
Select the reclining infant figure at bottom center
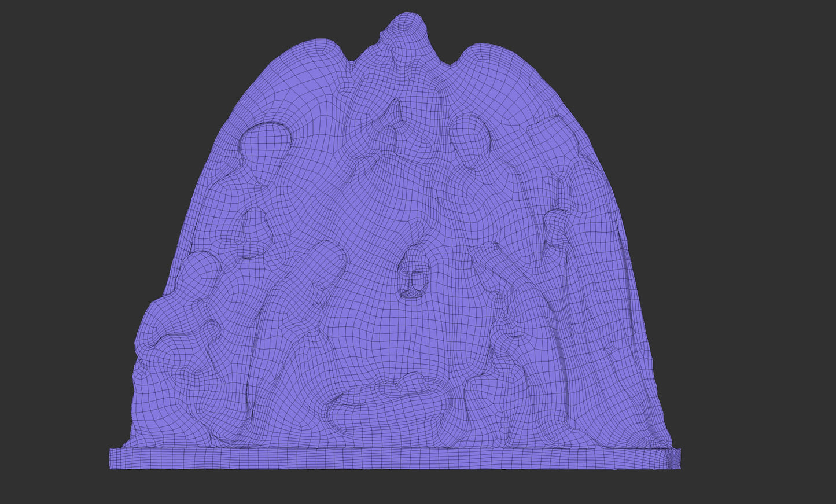(x=382, y=399)
